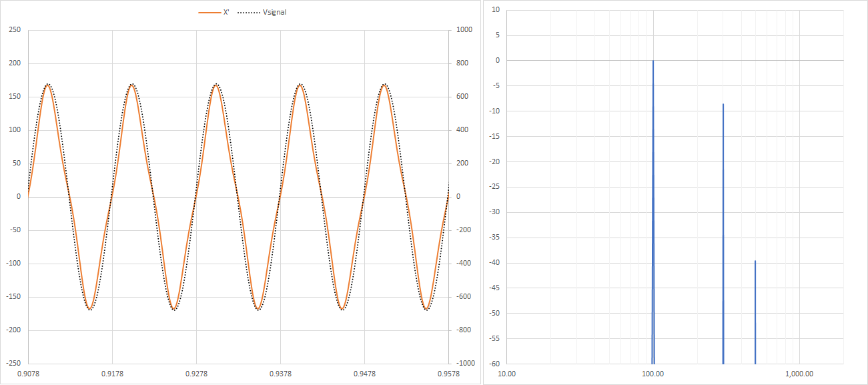The height and width of the screenshot is (385, 868).
Task: Select the -30 label on spectrum axis
Action: [x=494, y=212]
